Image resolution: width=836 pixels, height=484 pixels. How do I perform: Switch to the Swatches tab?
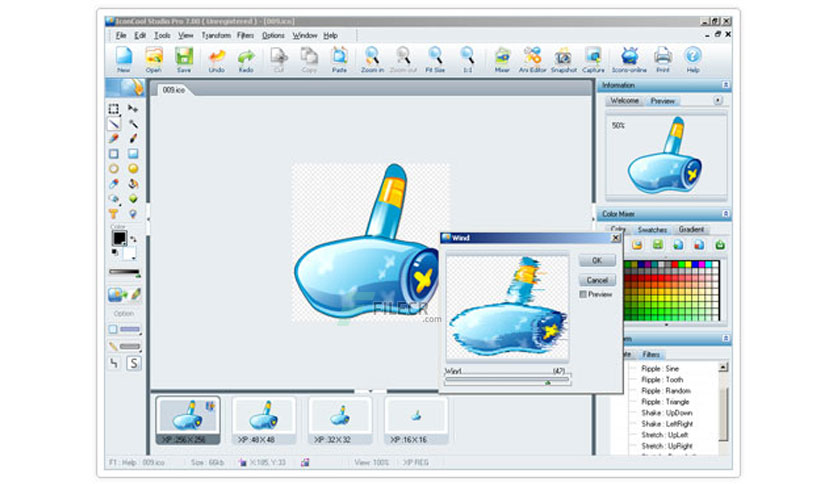tap(652, 229)
